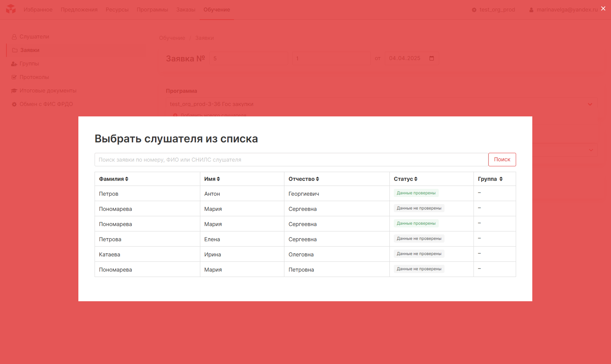The image size is (611, 364).
Task: Open the Обмен с ФИС ФРДО link
Action: coord(46,104)
